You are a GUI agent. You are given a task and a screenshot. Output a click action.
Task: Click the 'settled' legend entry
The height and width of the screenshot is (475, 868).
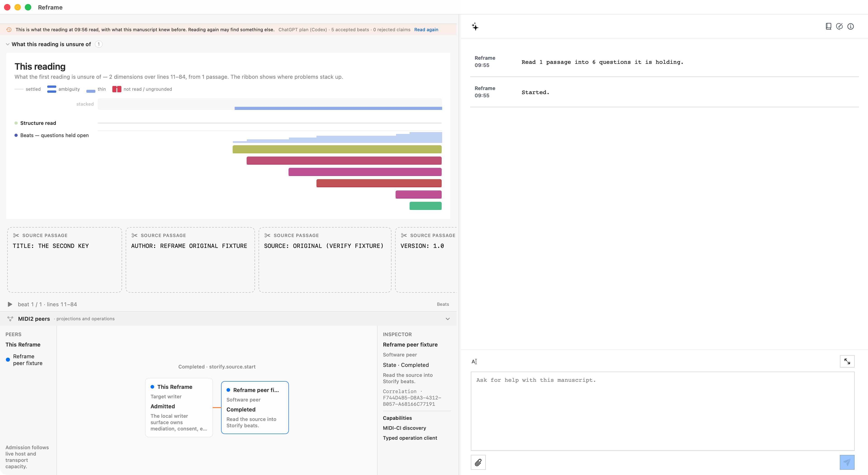coord(28,89)
